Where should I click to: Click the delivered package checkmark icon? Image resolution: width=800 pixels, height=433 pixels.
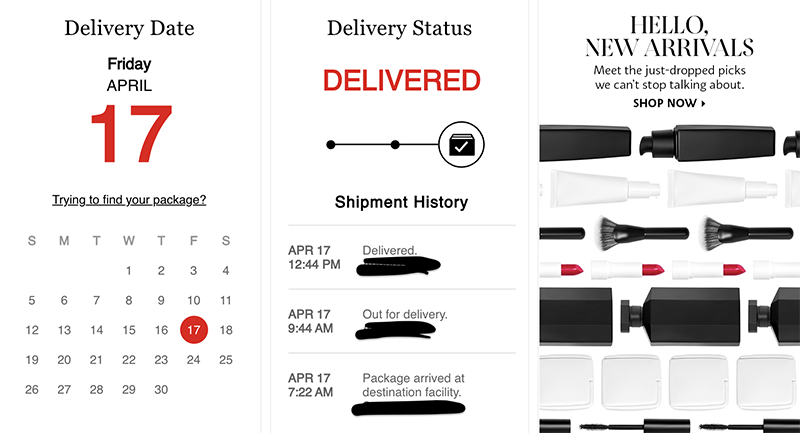point(461,145)
